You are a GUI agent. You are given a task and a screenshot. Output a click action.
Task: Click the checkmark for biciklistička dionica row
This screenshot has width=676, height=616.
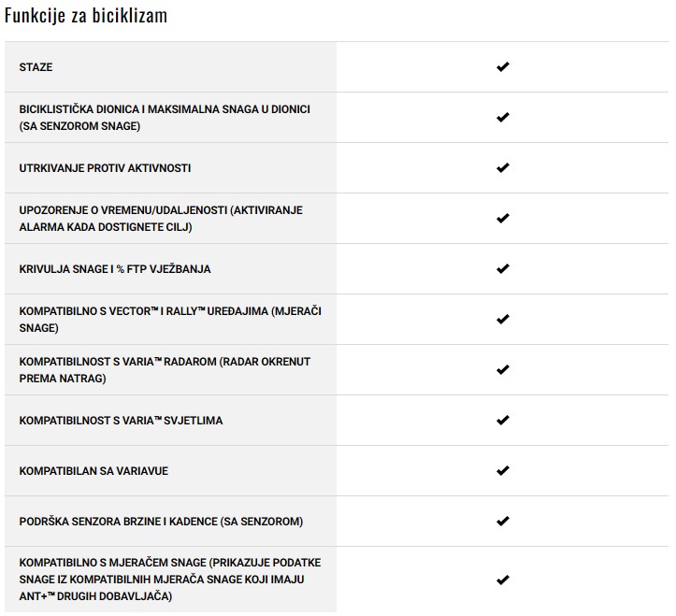503,118
